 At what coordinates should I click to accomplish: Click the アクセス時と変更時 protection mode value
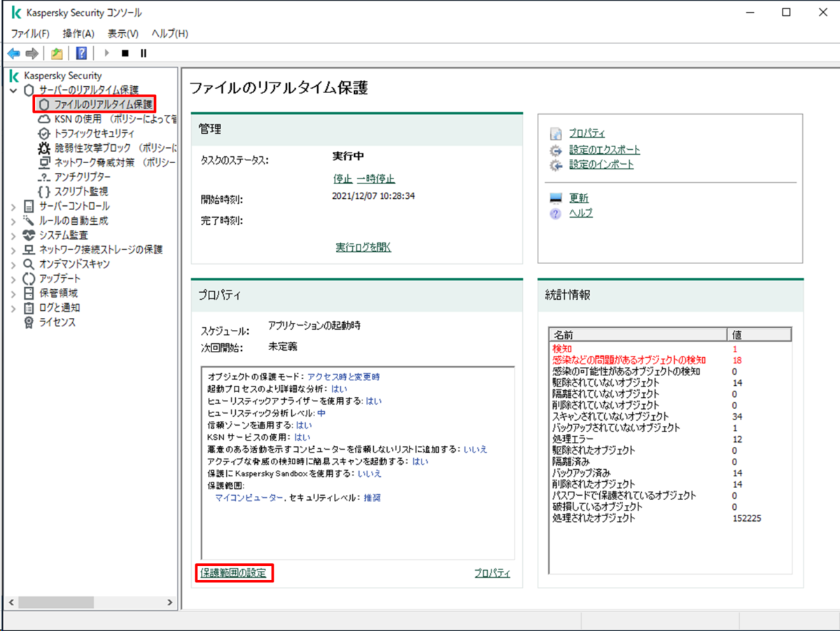point(343,377)
